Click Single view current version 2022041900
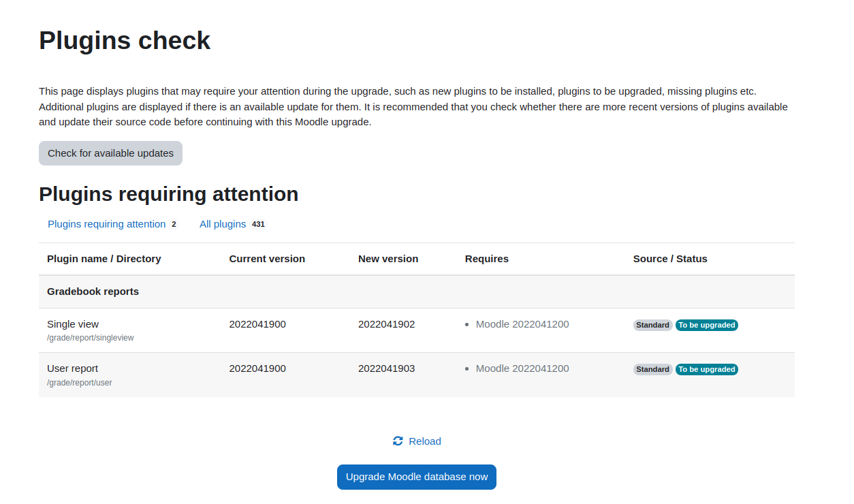 point(257,324)
